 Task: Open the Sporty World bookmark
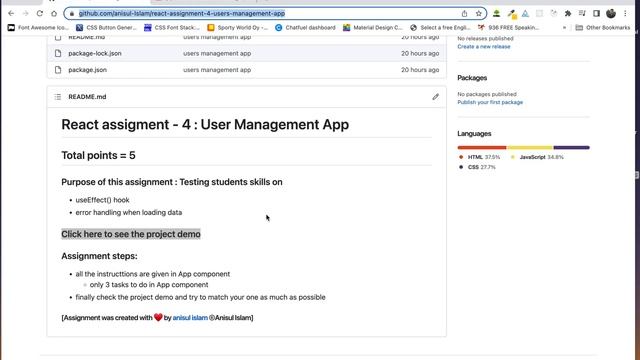pos(238,27)
